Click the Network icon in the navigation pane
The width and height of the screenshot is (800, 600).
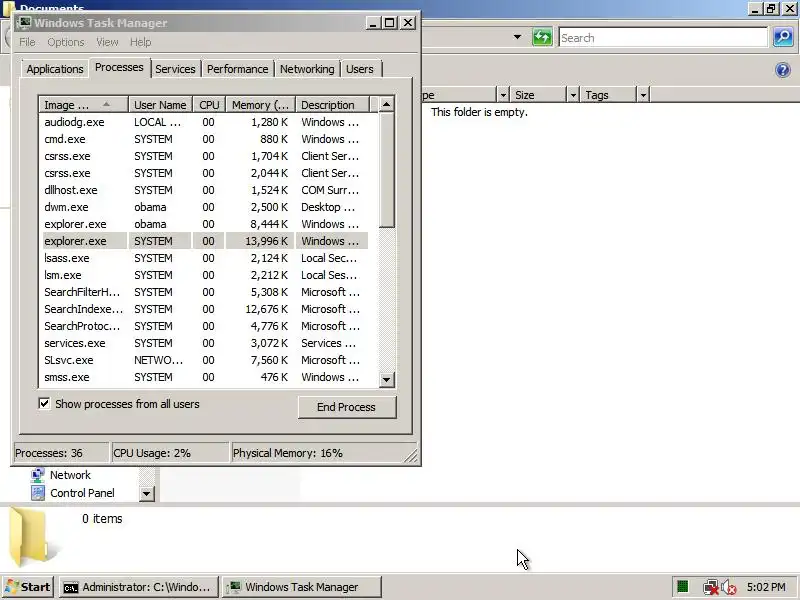click(38, 475)
